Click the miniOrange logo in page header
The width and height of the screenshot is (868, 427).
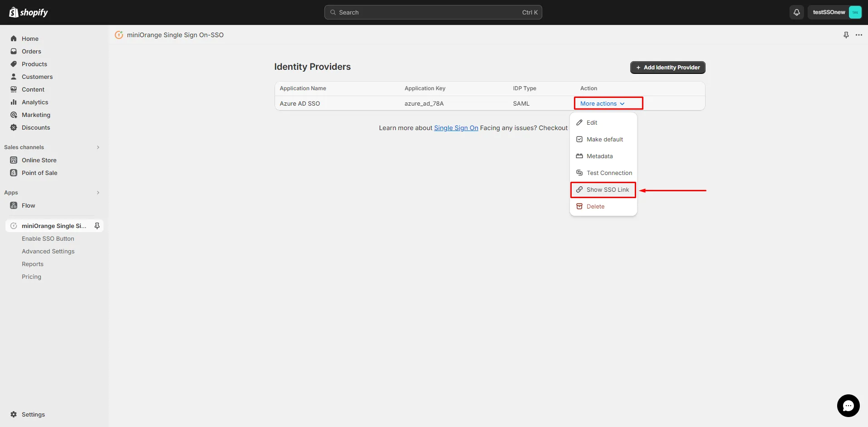pos(119,35)
